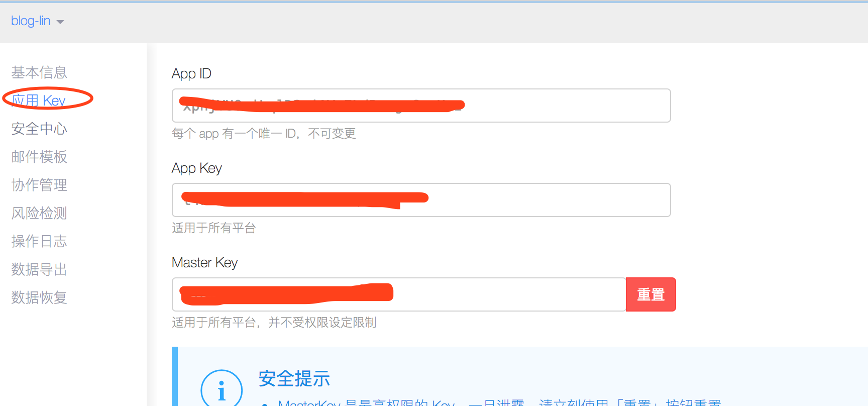Open the blog-lin app dropdown
Screen dimensions: 868x406
[37, 21]
